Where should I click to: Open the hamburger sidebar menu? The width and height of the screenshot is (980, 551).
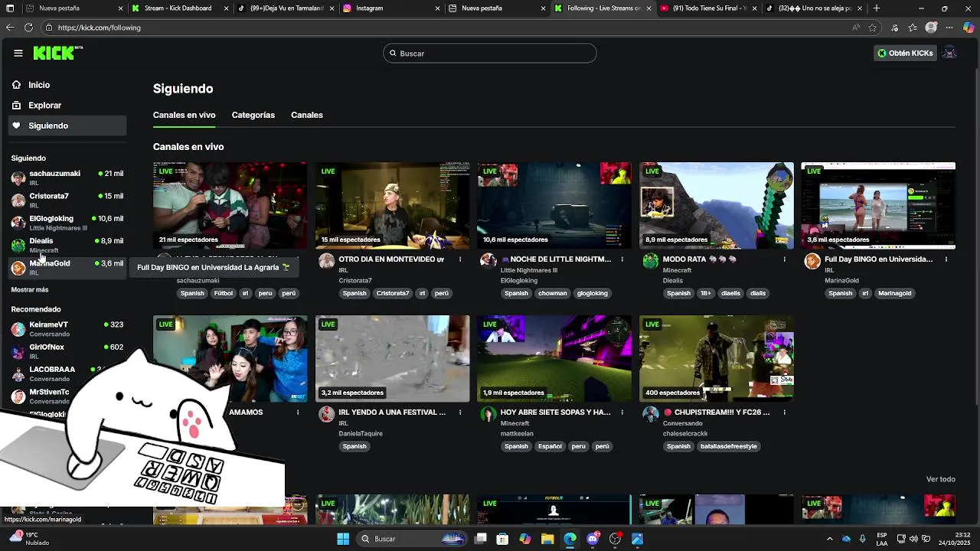[18, 53]
